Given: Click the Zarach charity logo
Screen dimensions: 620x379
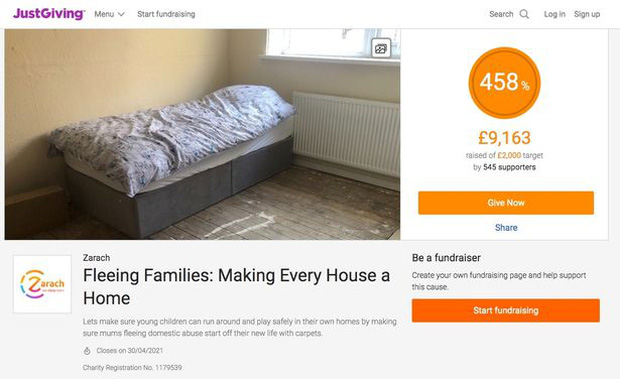Looking at the screenshot, I should pyautogui.click(x=42, y=284).
